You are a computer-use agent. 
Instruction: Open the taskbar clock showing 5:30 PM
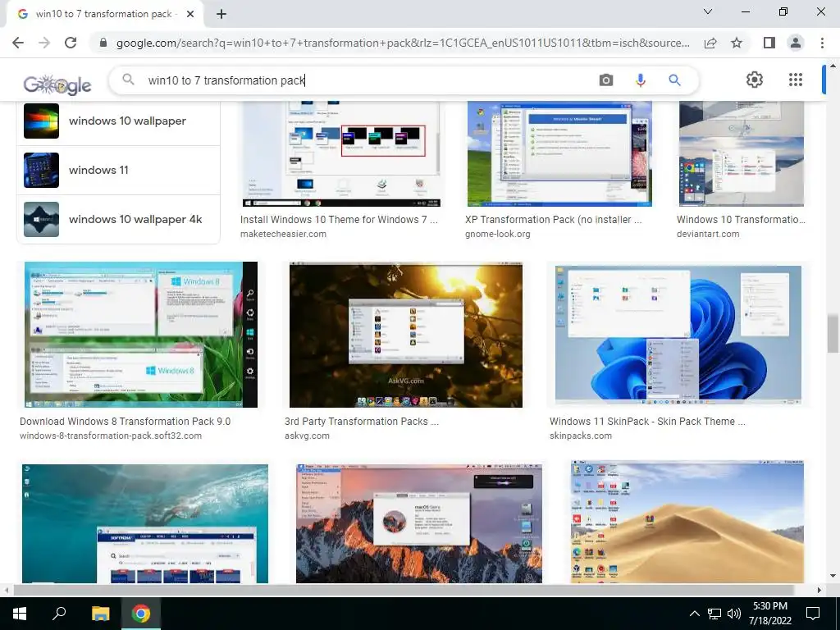(x=769, y=614)
